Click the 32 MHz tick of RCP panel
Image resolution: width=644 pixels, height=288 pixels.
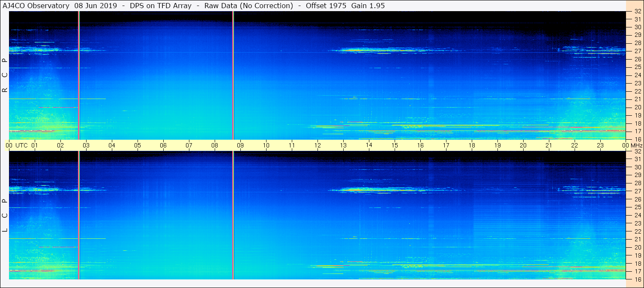pyautogui.click(x=638, y=11)
